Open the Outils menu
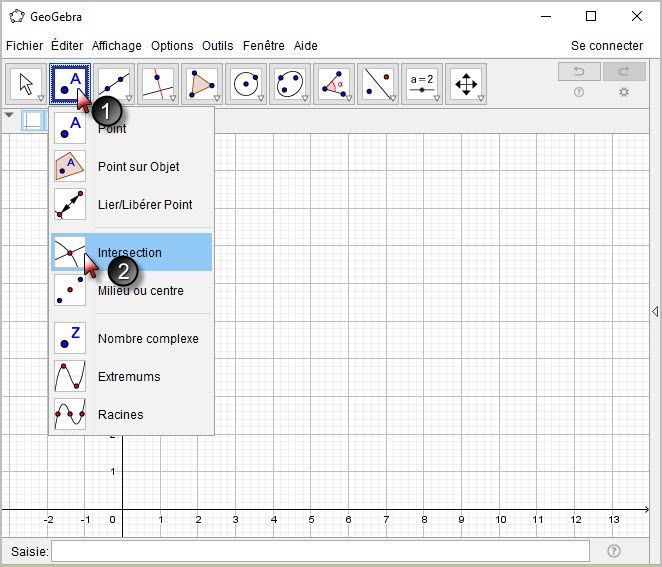 (218, 46)
